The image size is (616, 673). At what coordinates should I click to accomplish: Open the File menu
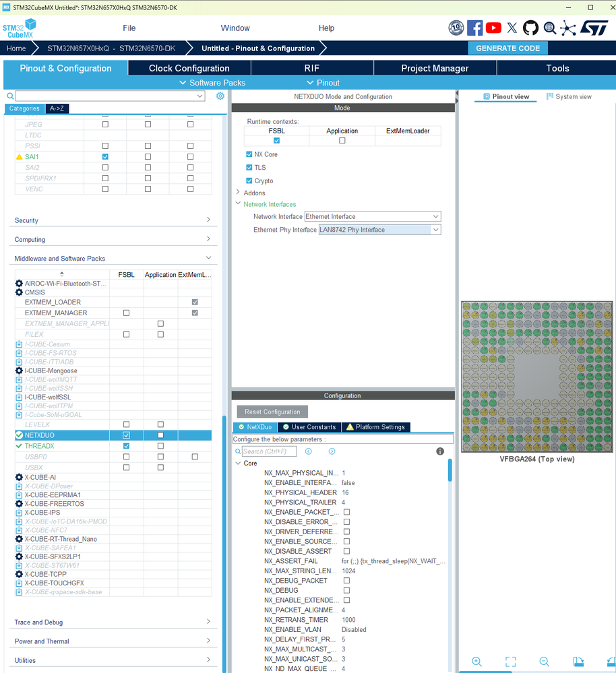click(x=129, y=28)
